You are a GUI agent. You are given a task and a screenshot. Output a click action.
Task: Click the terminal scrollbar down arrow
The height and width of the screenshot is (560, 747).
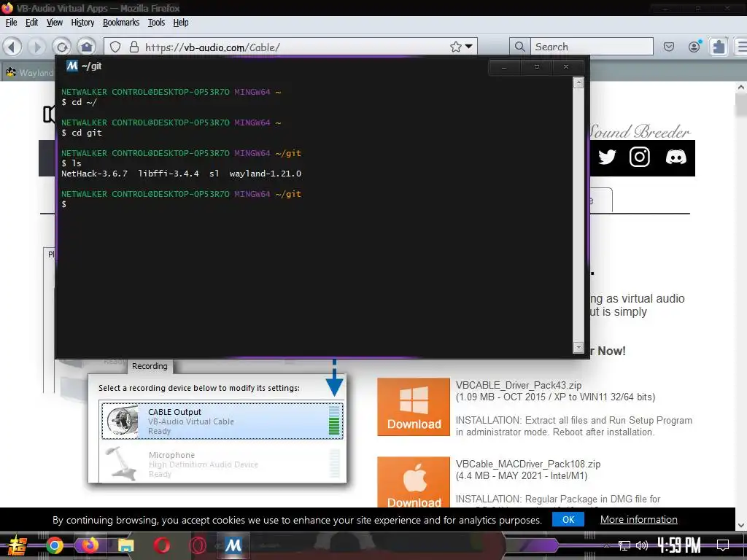578,348
